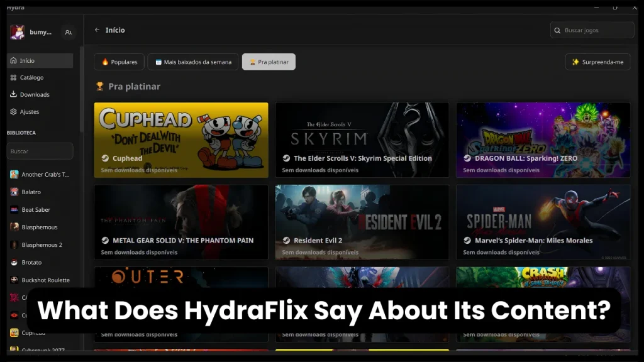Click the Blasphemous 2 game icon

click(14, 244)
